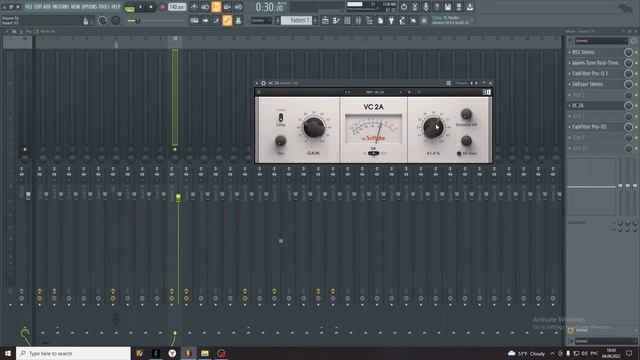
Task: Expand the DeEsser Stereo slot arrow
Action: [570, 84]
